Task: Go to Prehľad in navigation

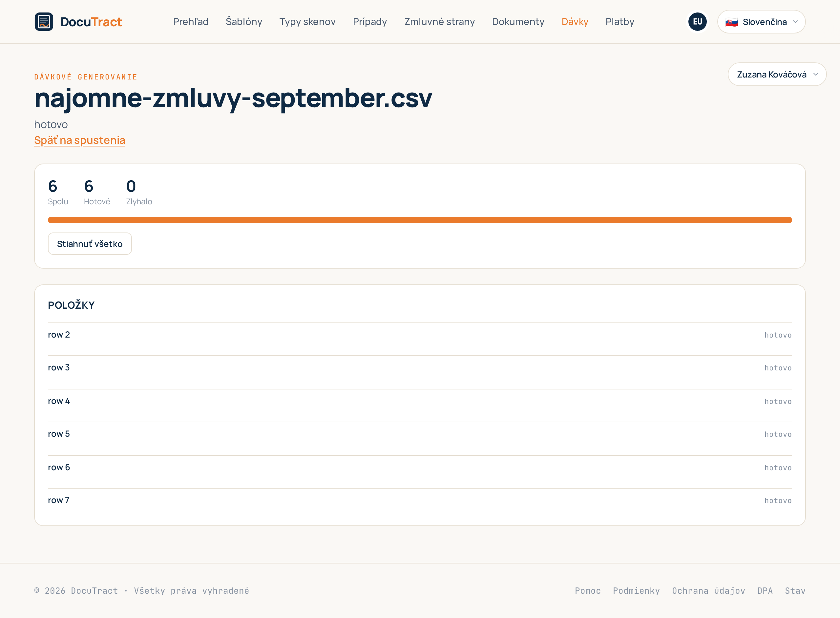Action: point(191,22)
